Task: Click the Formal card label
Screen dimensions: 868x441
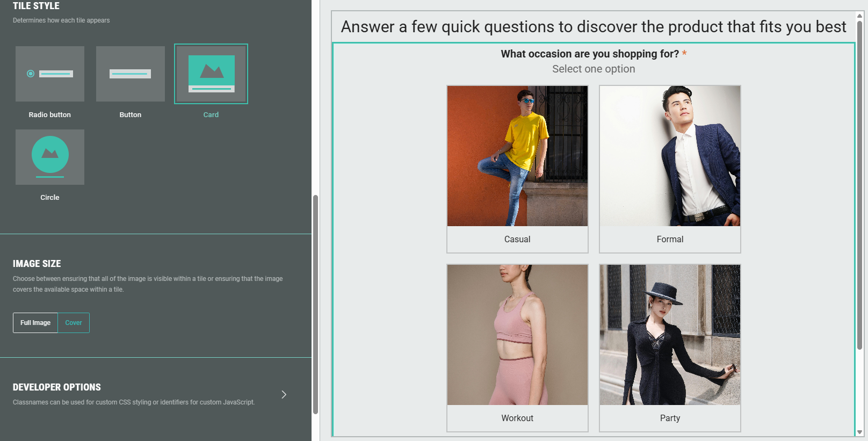Action: tap(670, 240)
